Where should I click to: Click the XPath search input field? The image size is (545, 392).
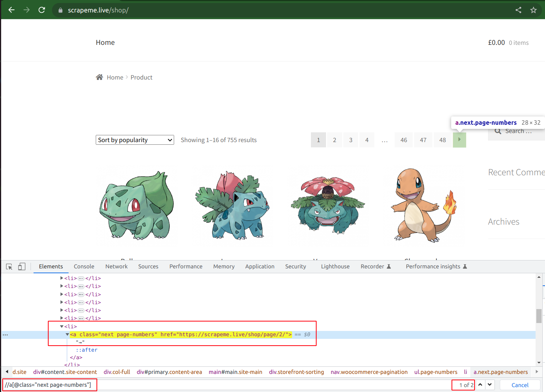point(49,385)
